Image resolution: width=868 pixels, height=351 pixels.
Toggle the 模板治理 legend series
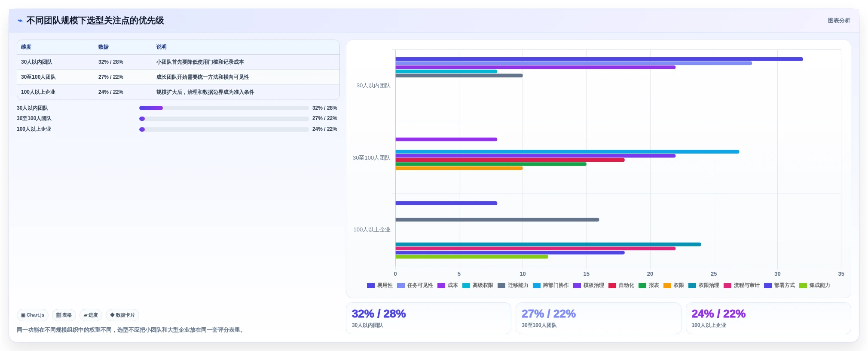coord(589,286)
